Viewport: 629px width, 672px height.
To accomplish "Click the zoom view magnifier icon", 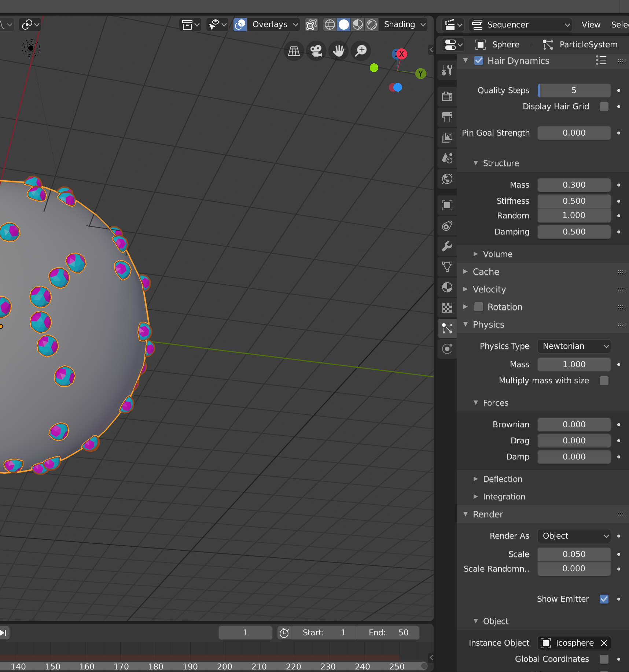I will tap(361, 51).
